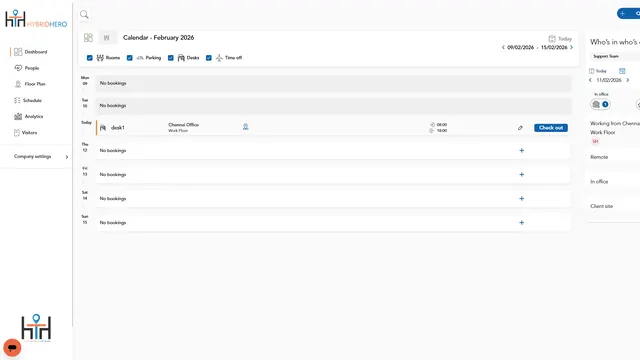Image resolution: width=640 pixels, height=360 pixels.
Task: Click the blue plus button at top right
Action: (x=629, y=13)
